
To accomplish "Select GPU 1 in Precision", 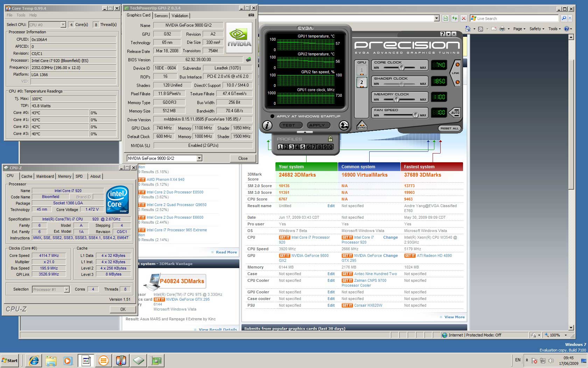I will click(x=362, y=70).
